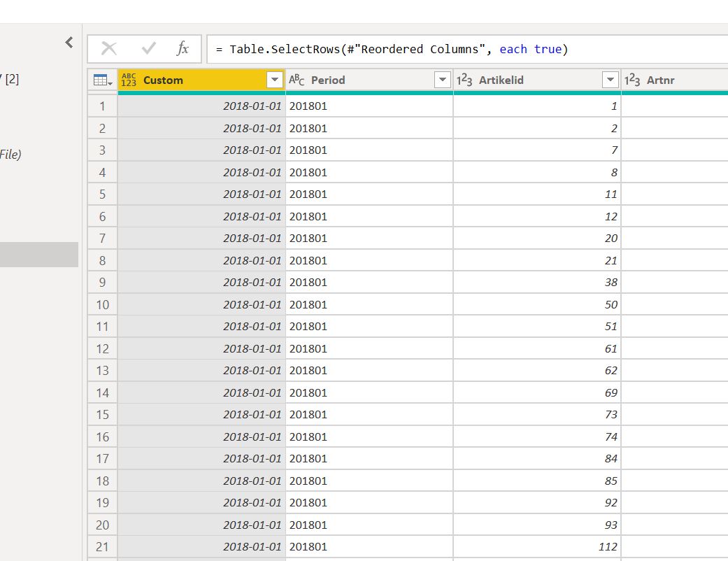Select the query ending with [2]

pos(9,79)
